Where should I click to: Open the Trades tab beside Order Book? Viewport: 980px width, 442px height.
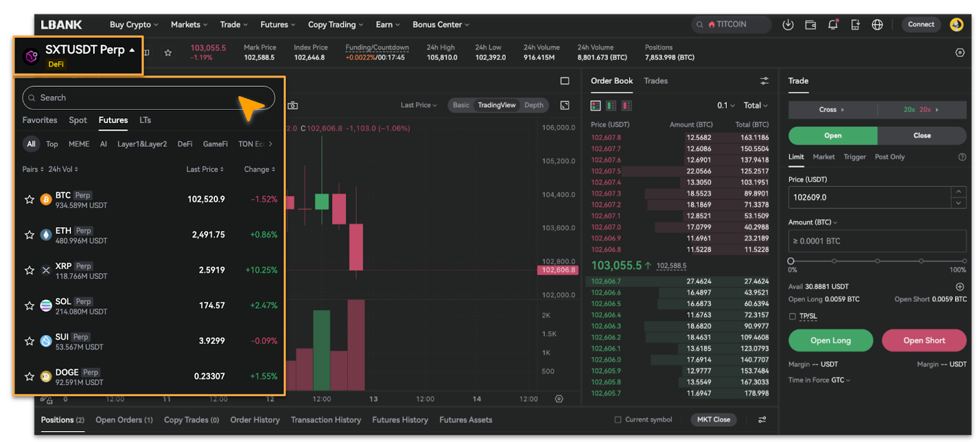click(x=655, y=81)
